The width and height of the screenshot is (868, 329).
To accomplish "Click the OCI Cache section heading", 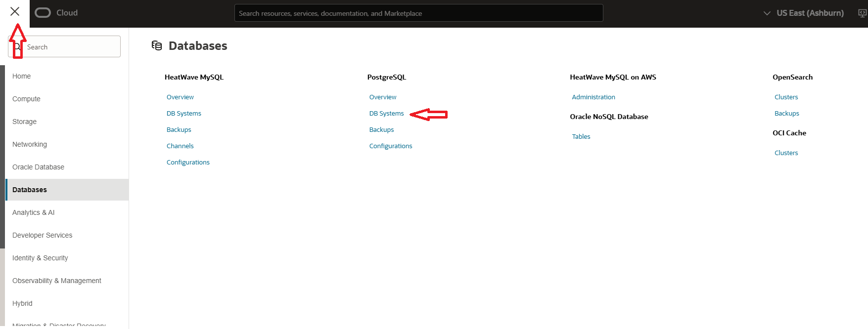I will coord(789,133).
